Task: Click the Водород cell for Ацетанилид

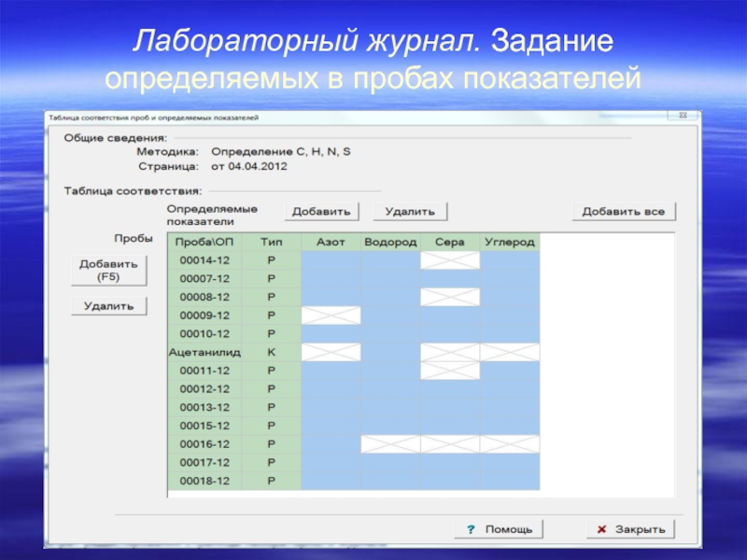Action: coord(390,353)
